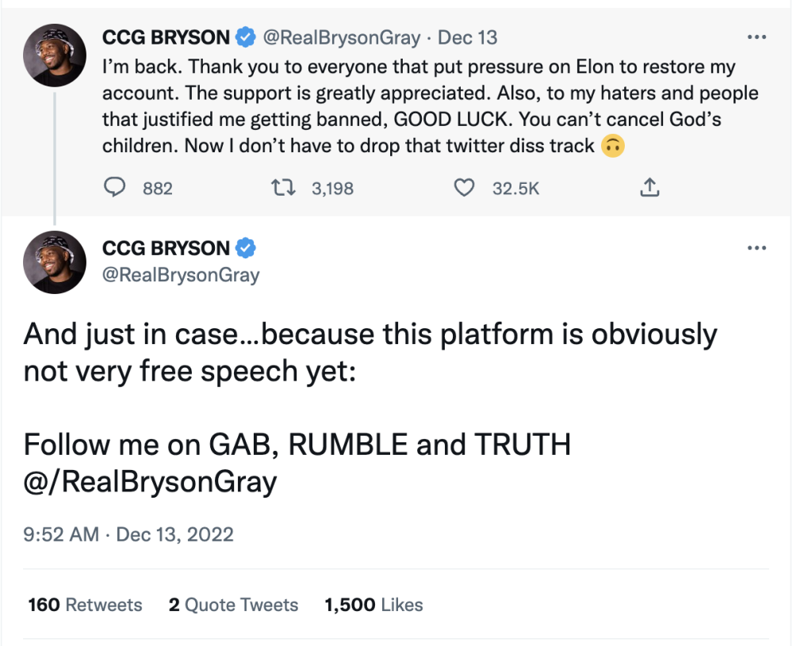Open the Dec 13 date link

point(468,36)
